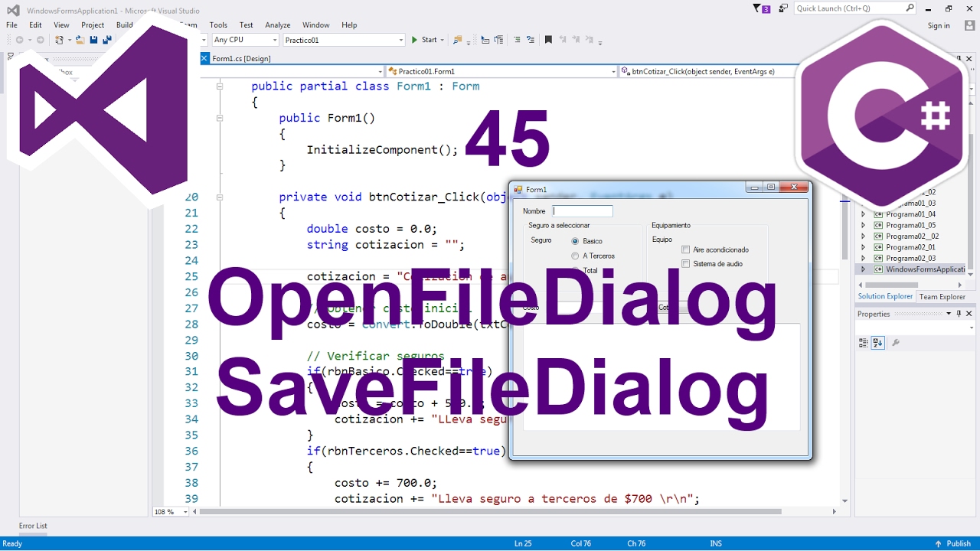Image resolution: width=980 pixels, height=551 pixels.
Task: Click the Find in Files toolbar icon
Action: tap(458, 40)
